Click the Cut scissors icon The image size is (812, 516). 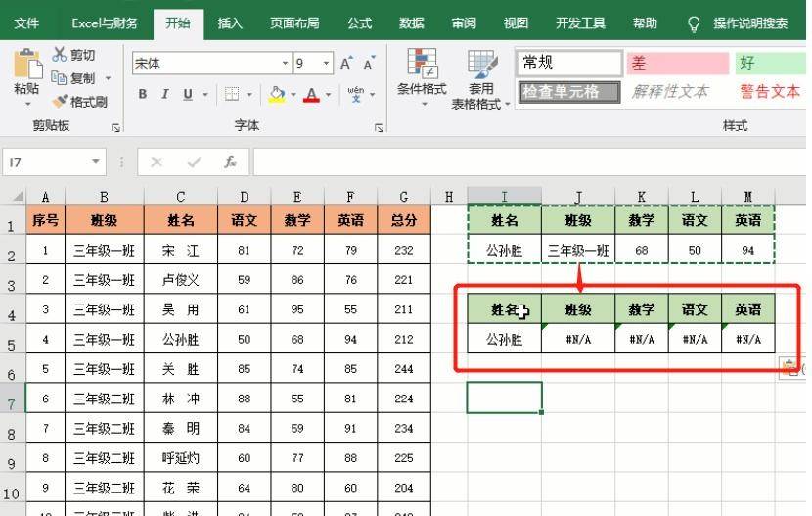(x=59, y=55)
